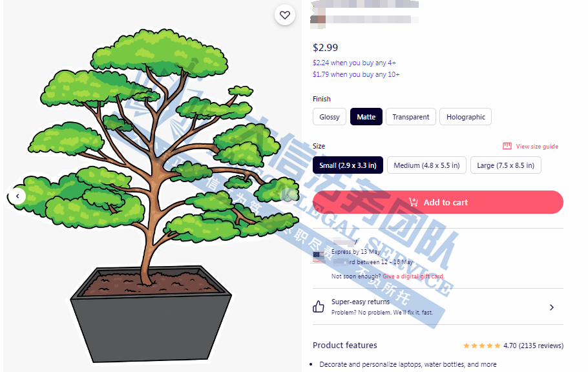The width and height of the screenshot is (588, 372).
Task: Pick Large (7.5 x 8.5 in) size
Action: (x=505, y=165)
